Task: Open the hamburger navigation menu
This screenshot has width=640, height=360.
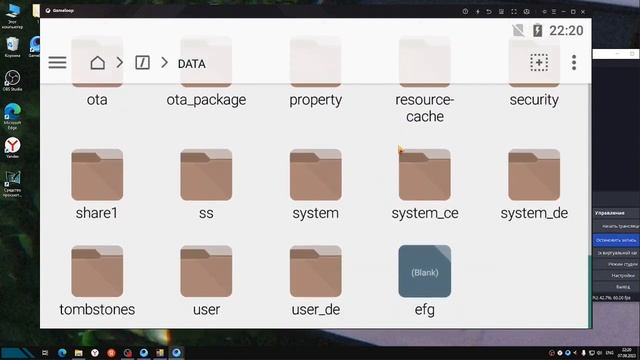Action: 57,62
